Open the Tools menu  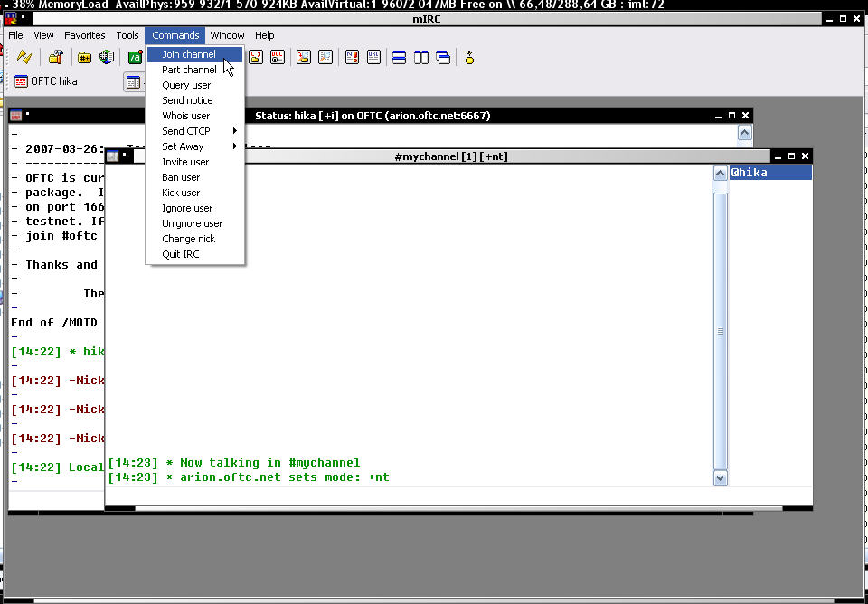[127, 35]
